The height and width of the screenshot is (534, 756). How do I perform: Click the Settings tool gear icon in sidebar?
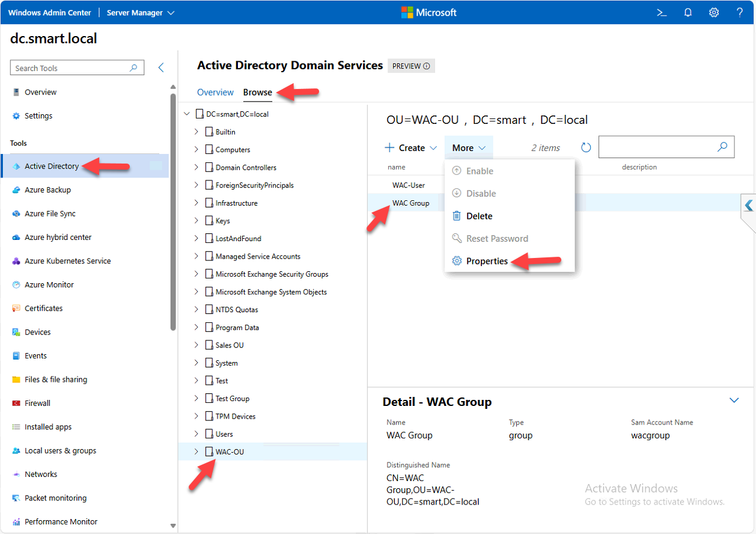pyautogui.click(x=16, y=115)
